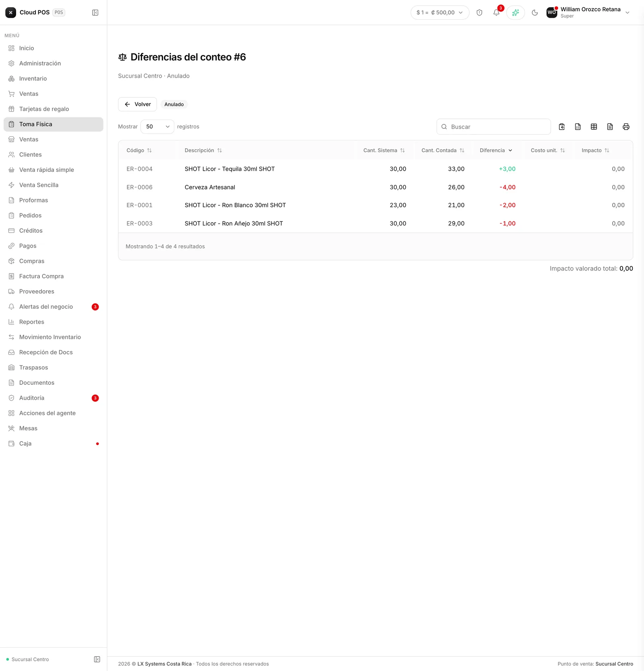Copy table to clipboard icon
The width and height of the screenshot is (644, 671).
pos(562,126)
